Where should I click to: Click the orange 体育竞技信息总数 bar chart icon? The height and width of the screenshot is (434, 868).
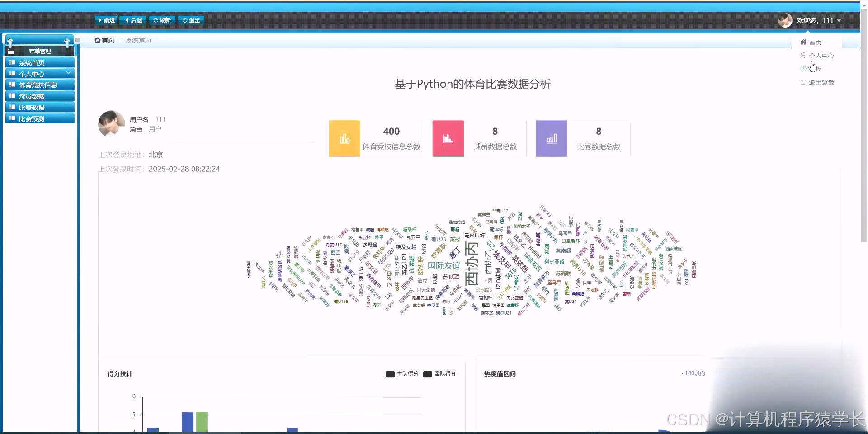(x=344, y=138)
